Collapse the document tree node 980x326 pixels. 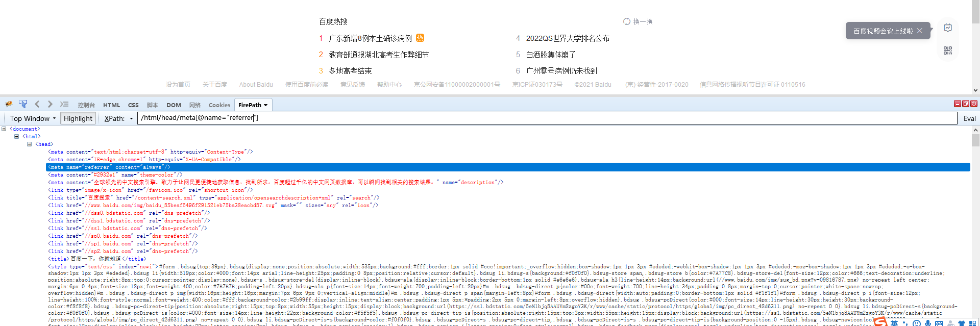click(x=4, y=129)
